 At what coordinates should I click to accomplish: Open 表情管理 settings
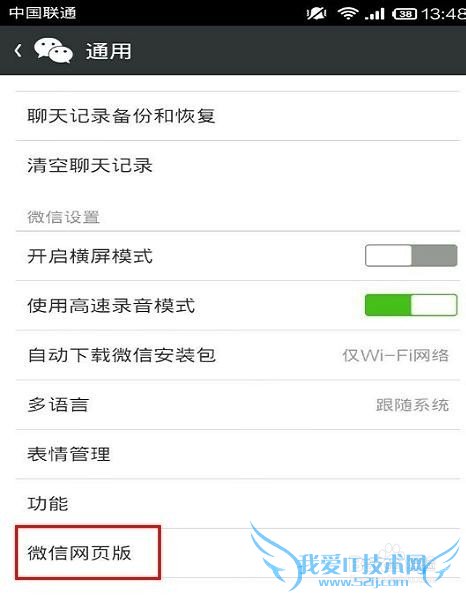tap(238, 454)
